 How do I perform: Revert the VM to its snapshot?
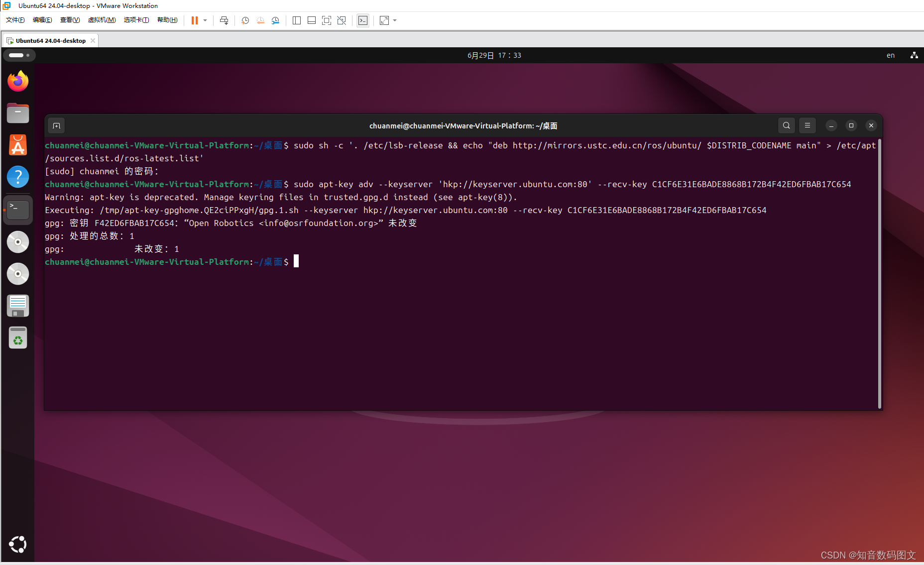tap(260, 20)
